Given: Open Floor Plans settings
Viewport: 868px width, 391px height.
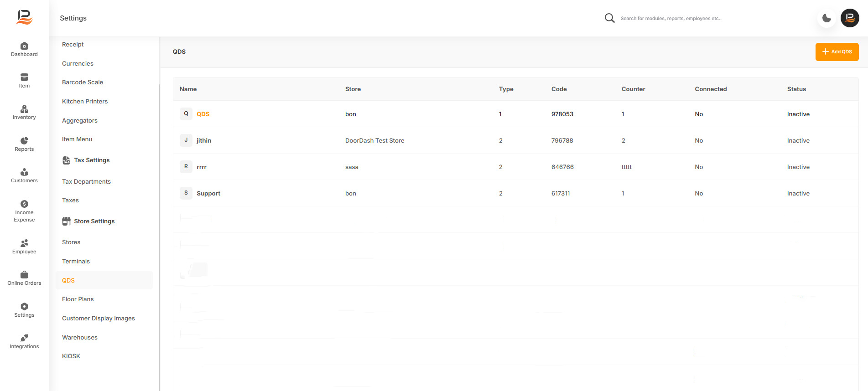Looking at the screenshot, I should coord(78,299).
